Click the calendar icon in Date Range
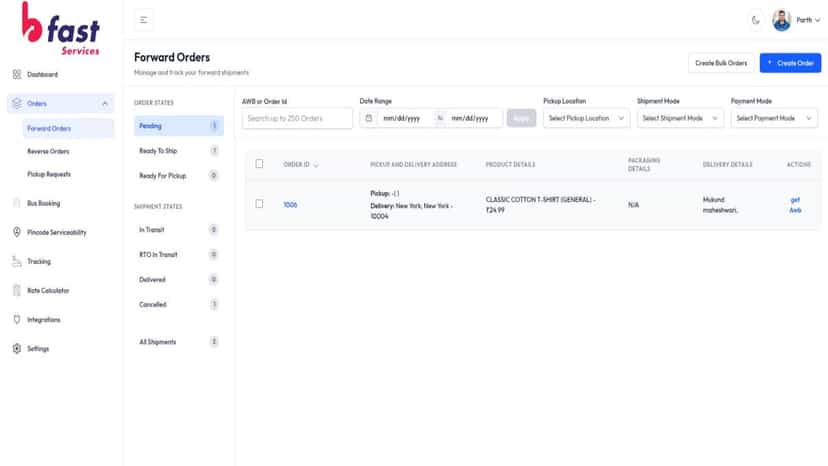The image size is (828, 466). (369, 118)
